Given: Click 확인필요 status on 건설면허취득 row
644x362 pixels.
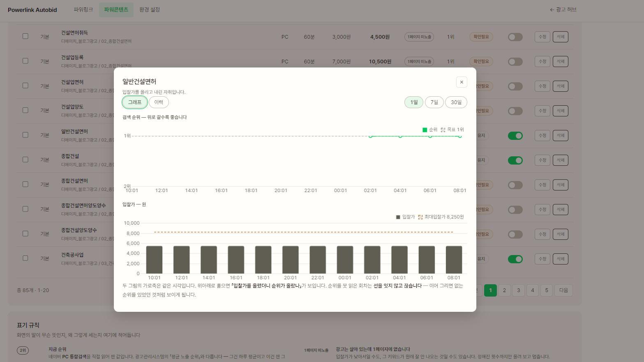Looking at the screenshot, I should pos(481,37).
